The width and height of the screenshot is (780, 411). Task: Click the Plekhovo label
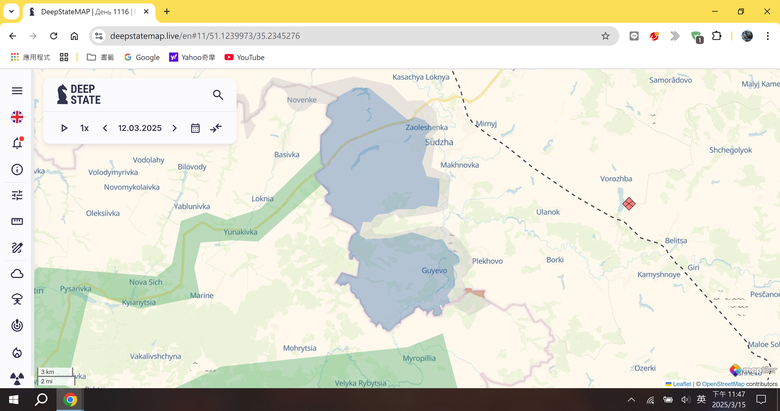click(x=488, y=261)
